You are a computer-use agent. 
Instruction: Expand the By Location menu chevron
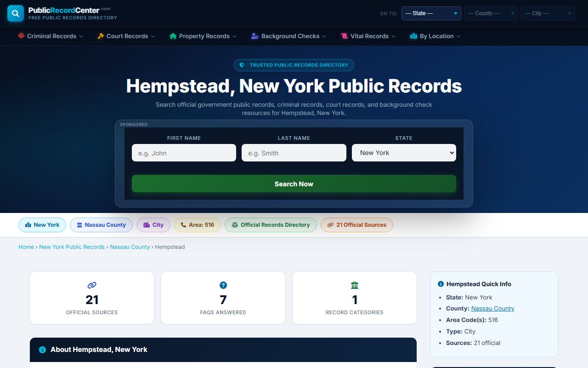pyautogui.click(x=458, y=36)
